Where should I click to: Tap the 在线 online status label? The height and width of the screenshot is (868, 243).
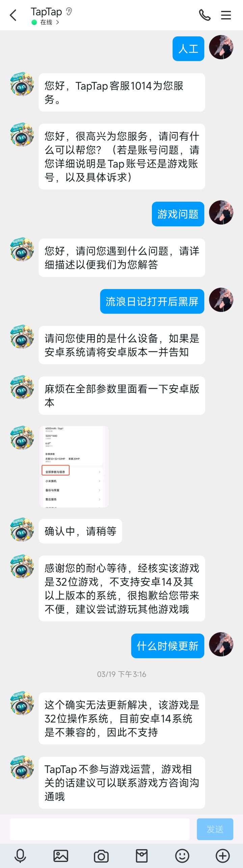46,22
